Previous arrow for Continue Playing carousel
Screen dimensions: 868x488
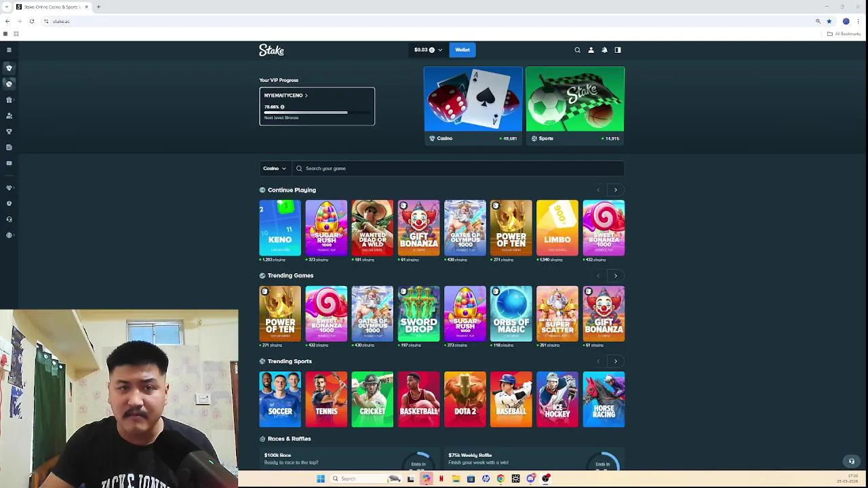pos(598,190)
